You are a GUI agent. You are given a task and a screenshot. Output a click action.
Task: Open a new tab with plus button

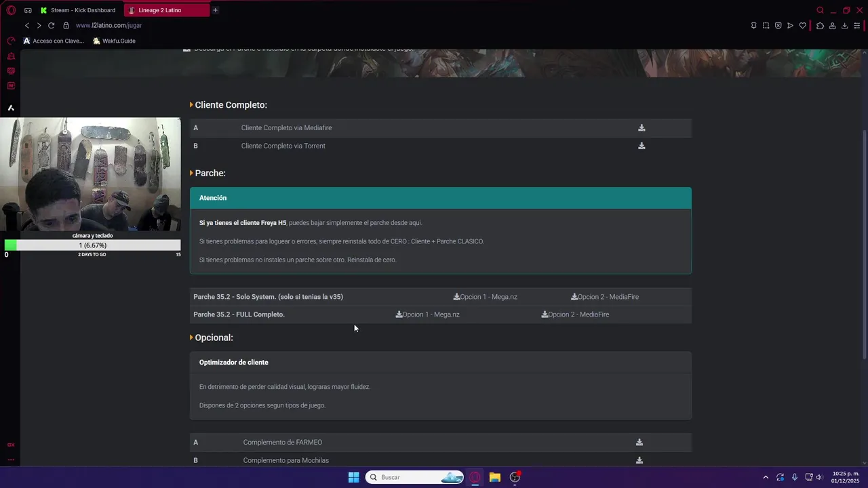(215, 10)
